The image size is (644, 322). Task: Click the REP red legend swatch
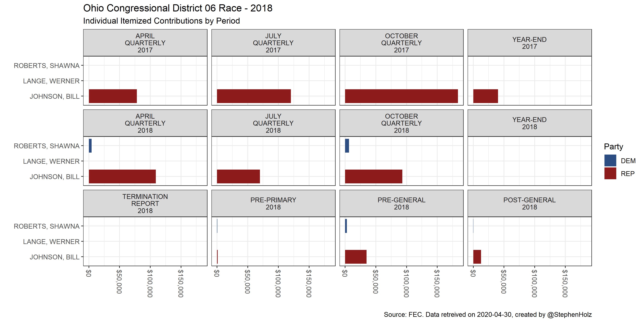(x=610, y=174)
